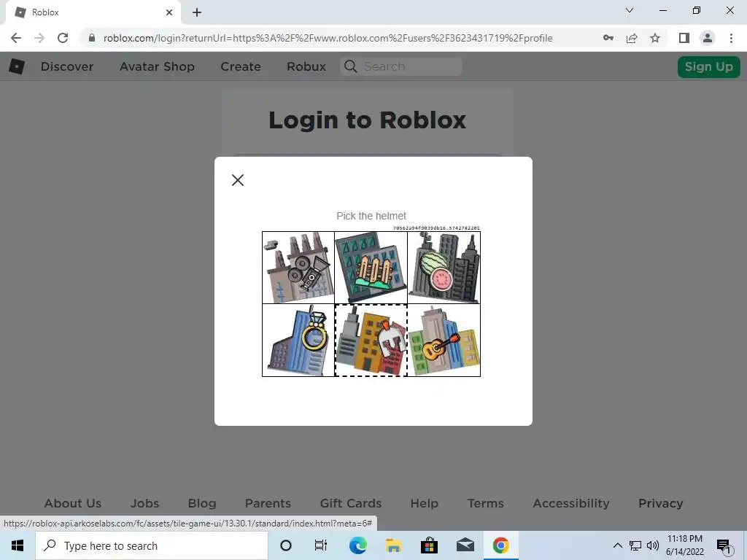Select the diamond ring tile

[298, 341]
